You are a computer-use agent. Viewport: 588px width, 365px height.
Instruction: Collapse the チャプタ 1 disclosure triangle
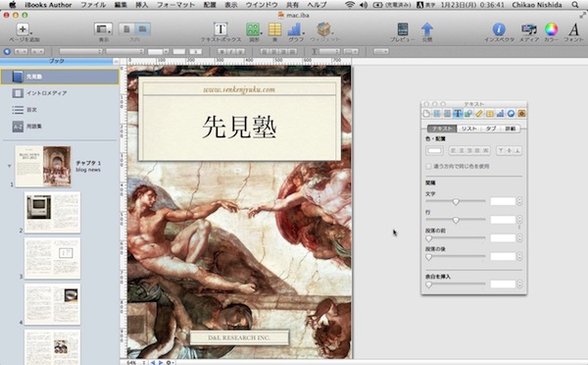10,166
